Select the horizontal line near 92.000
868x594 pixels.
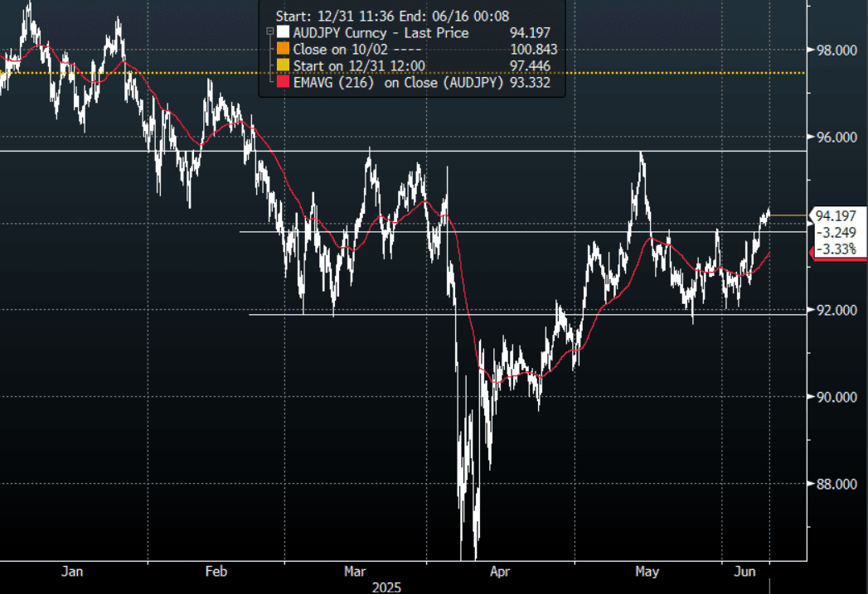coord(497,314)
